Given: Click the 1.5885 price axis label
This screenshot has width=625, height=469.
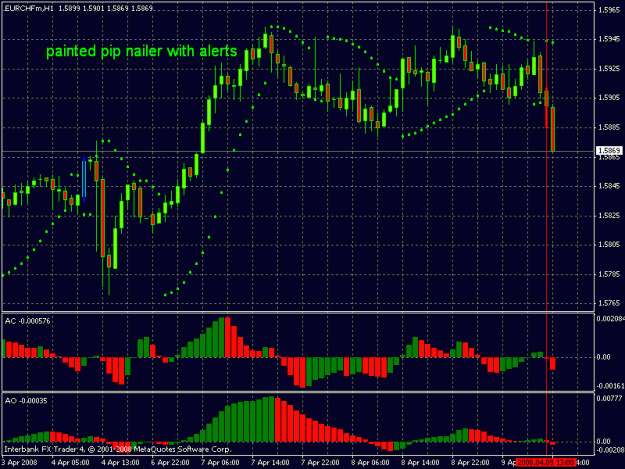Looking at the screenshot, I should click(609, 128).
